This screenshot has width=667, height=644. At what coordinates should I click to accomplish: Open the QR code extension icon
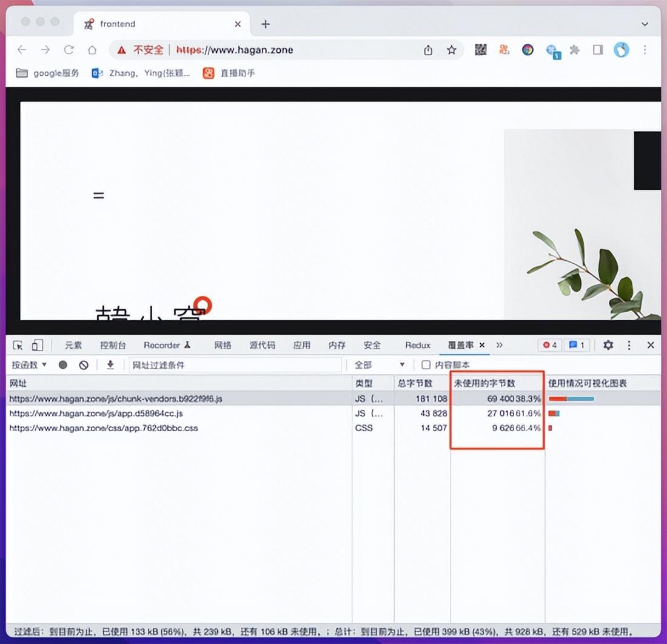[x=481, y=50]
